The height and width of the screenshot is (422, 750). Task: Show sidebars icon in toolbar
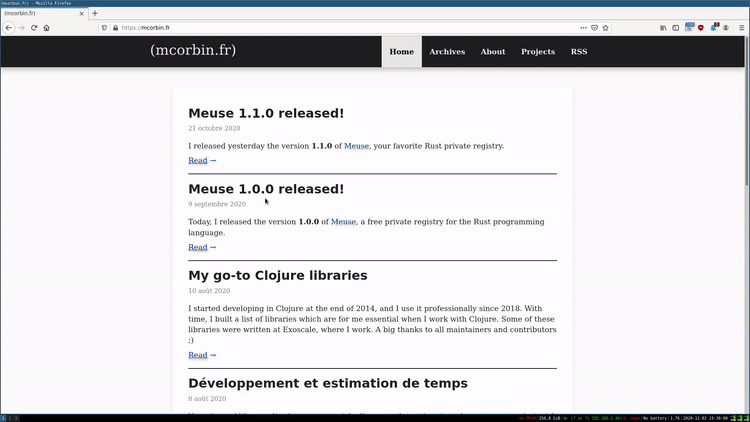675,28
